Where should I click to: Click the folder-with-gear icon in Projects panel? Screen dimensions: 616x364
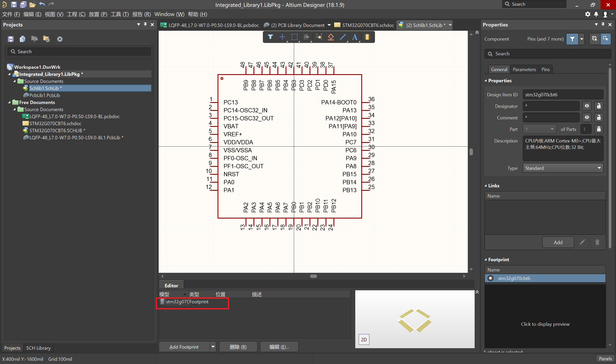tap(46, 39)
